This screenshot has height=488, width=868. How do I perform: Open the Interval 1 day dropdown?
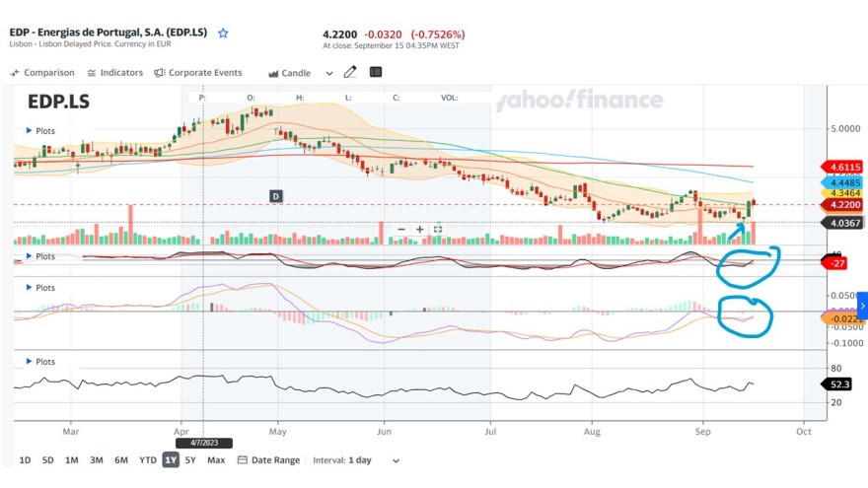click(356, 460)
